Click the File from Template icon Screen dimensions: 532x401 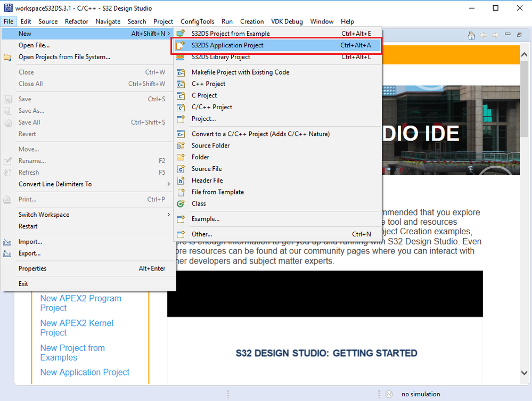coord(181,192)
